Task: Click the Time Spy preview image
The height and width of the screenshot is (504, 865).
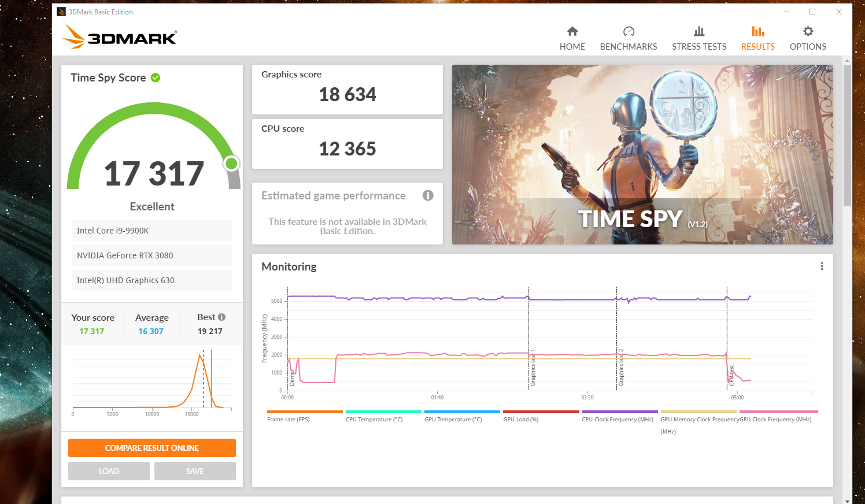Action: tap(642, 154)
